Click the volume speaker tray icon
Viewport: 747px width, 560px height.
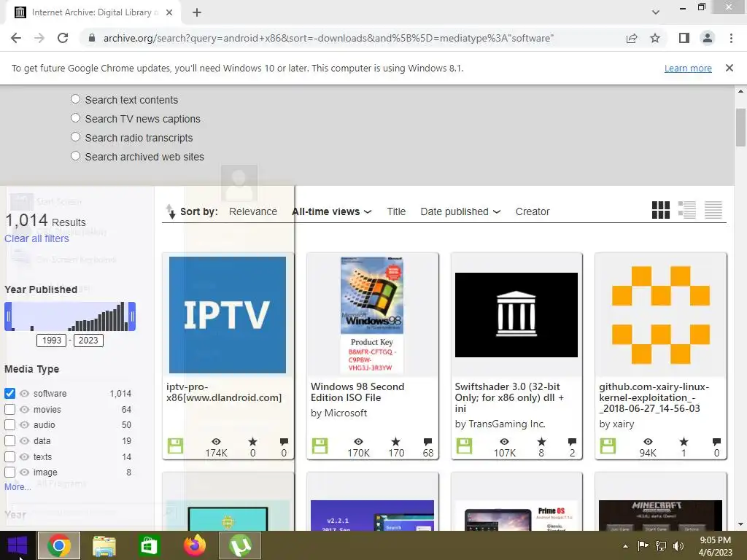click(678, 546)
